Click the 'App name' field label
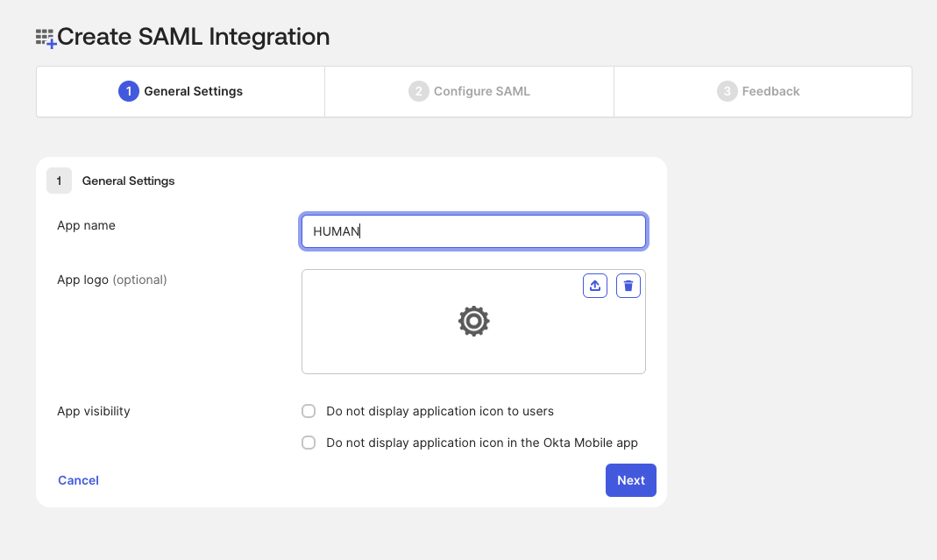937x560 pixels. point(86,225)
